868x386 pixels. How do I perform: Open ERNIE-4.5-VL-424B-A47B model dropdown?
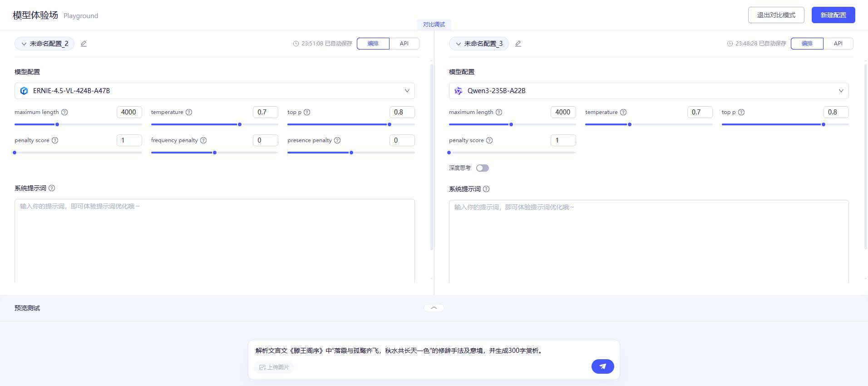click(x=215, y=91)
